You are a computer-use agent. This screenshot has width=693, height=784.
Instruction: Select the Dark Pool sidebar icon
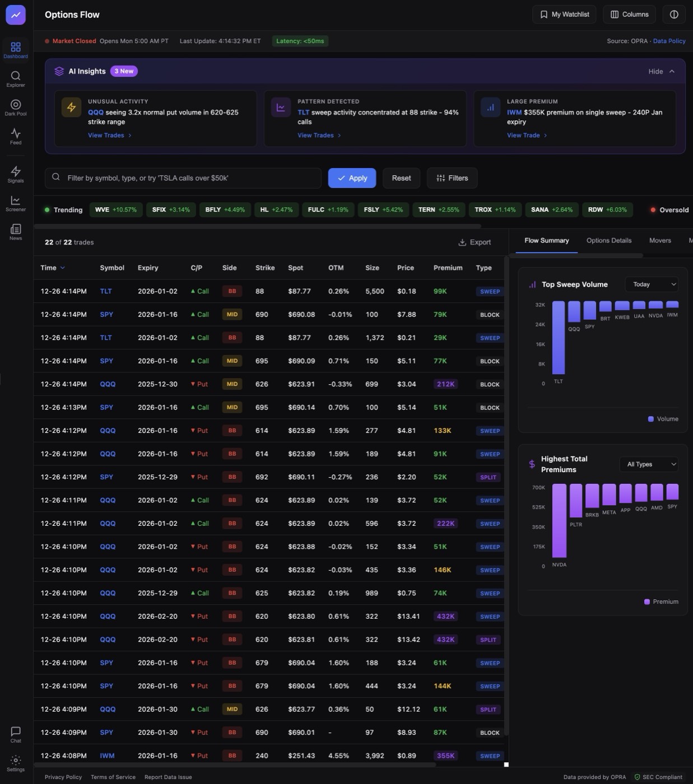[15, 108]
